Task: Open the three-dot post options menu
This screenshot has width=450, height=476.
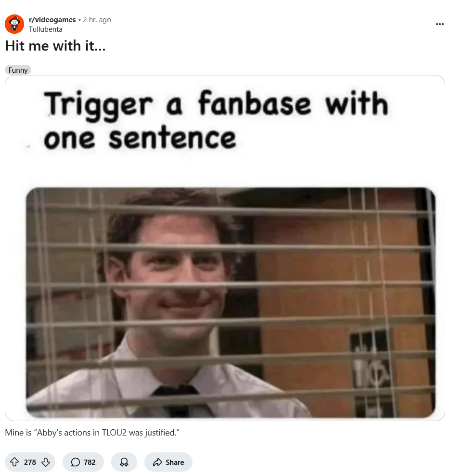Action: (x=440, y=24)
